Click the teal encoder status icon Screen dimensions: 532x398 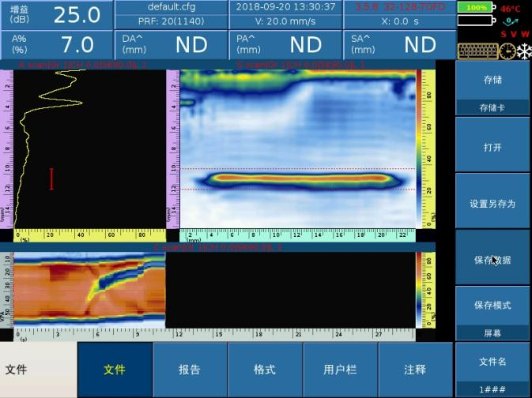pos(511,21)
